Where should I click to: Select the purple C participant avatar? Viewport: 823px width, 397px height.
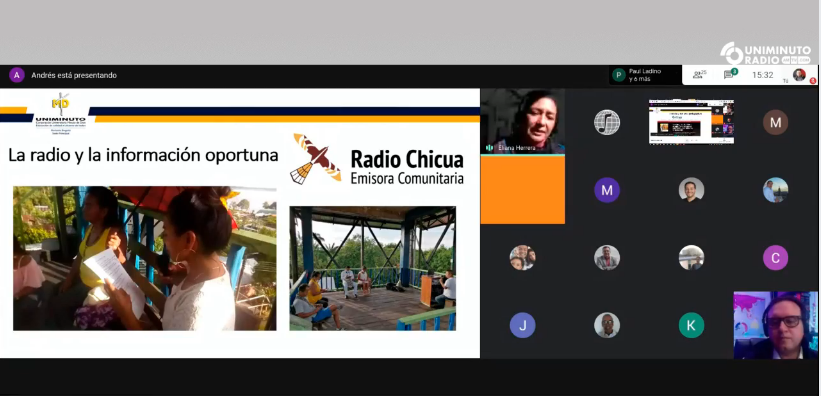(775, 258)
